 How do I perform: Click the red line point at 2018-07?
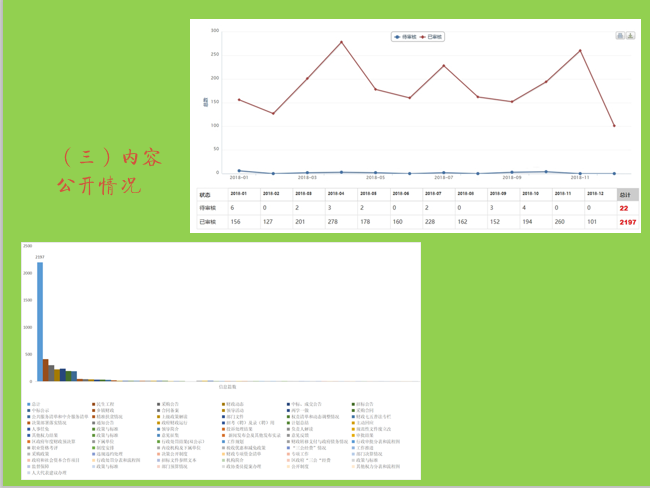pos(444,66)
